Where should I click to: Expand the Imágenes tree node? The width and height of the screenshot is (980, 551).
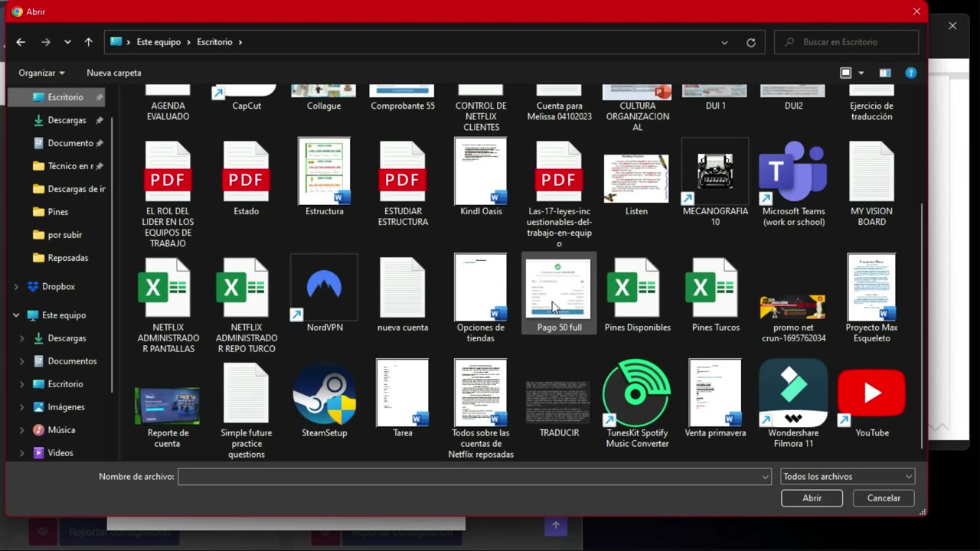[x=21, y=407]
